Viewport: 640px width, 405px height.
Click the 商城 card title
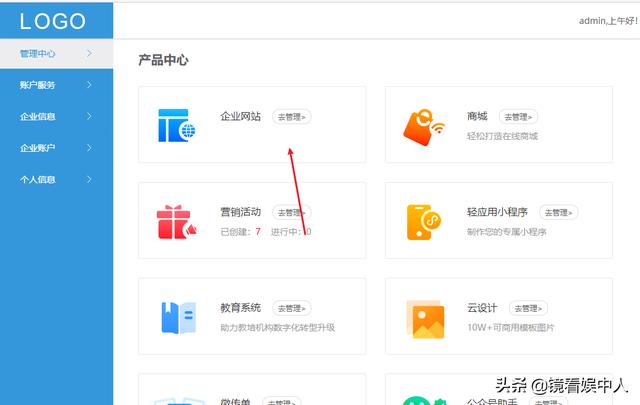[477, 116]
